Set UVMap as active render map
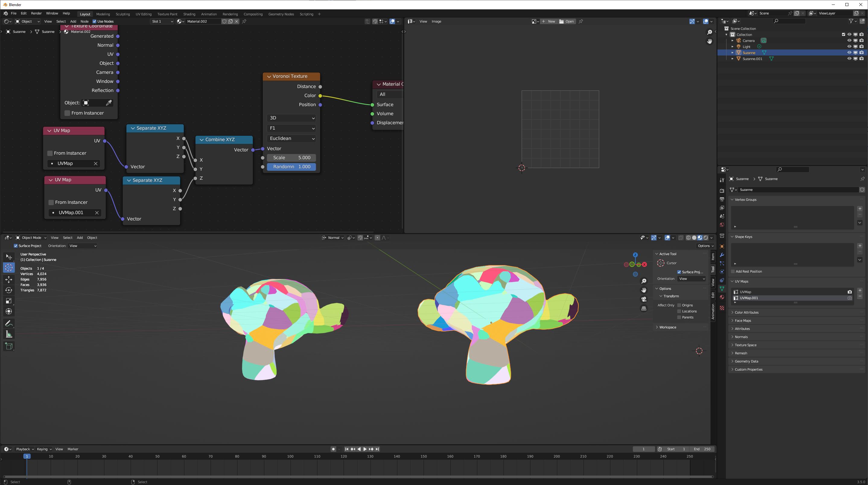The image size is (868, 485). tap(850, 292)
